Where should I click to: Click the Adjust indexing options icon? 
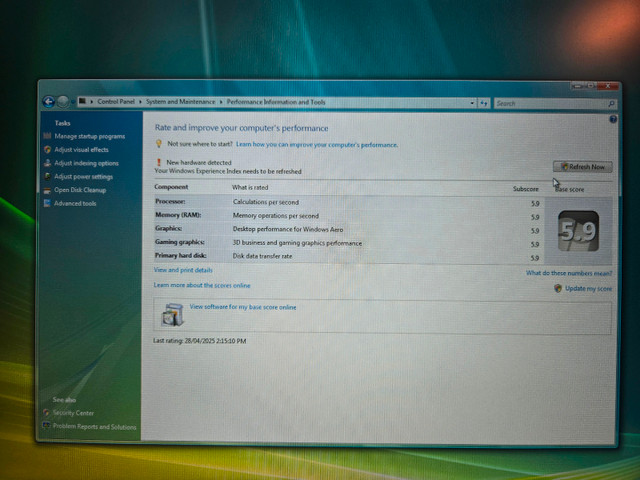point(47,163)
